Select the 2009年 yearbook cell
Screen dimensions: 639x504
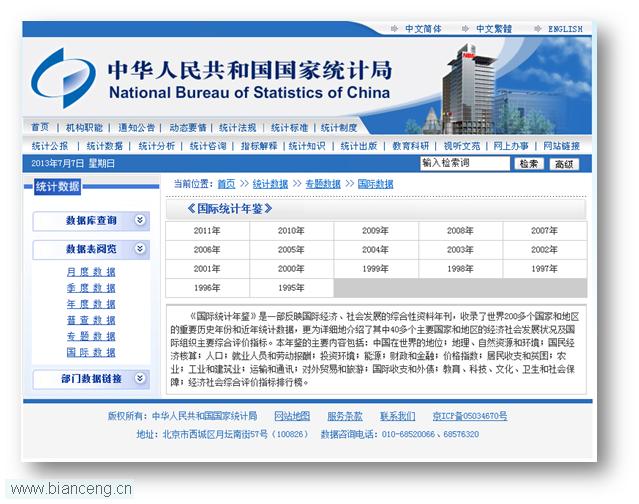pos(376,231)
